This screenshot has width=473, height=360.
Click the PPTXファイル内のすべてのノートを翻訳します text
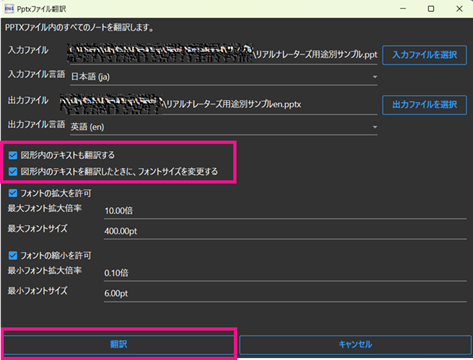pos(79,27)
